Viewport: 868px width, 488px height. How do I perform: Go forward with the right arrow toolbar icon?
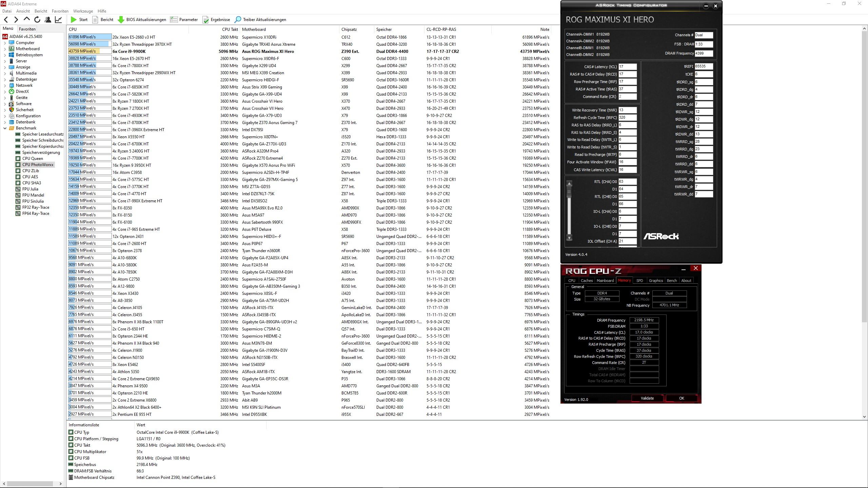(x=16, y=20)
